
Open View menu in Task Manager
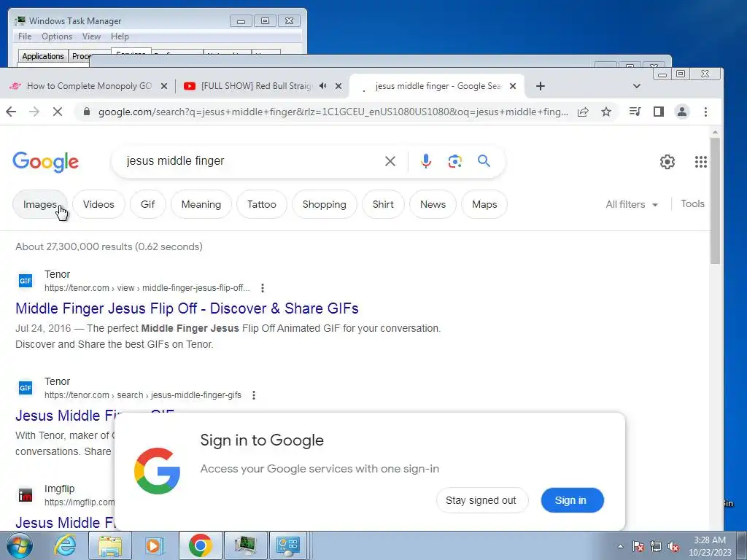[x=91, y=36]
